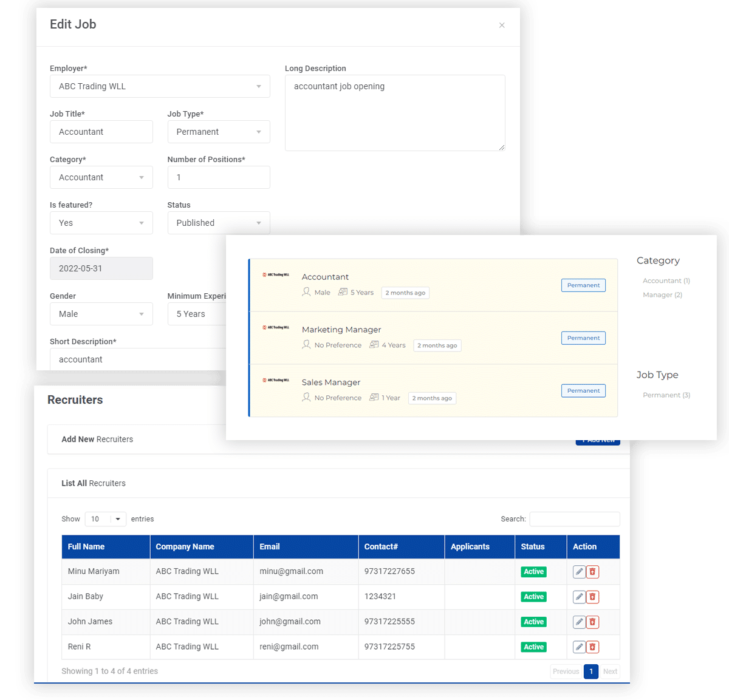Image resolution: width=729 pixels, height=700 pixels.
Task: Go to page 1 in pagination
Action: point(590,671)
